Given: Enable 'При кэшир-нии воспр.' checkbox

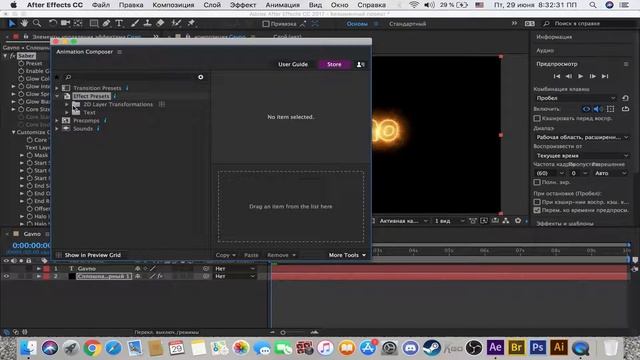Looking at the screenshot, I should [x=537, y=202].
